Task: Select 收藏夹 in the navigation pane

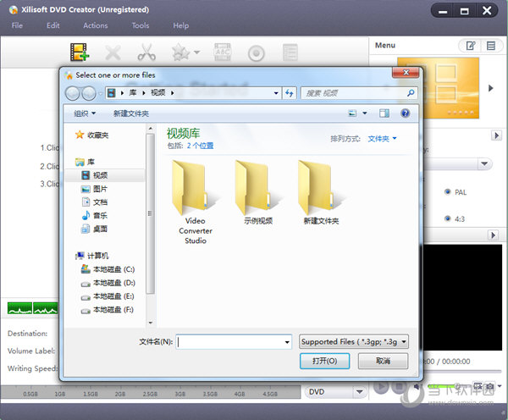Action: [91, 135]
